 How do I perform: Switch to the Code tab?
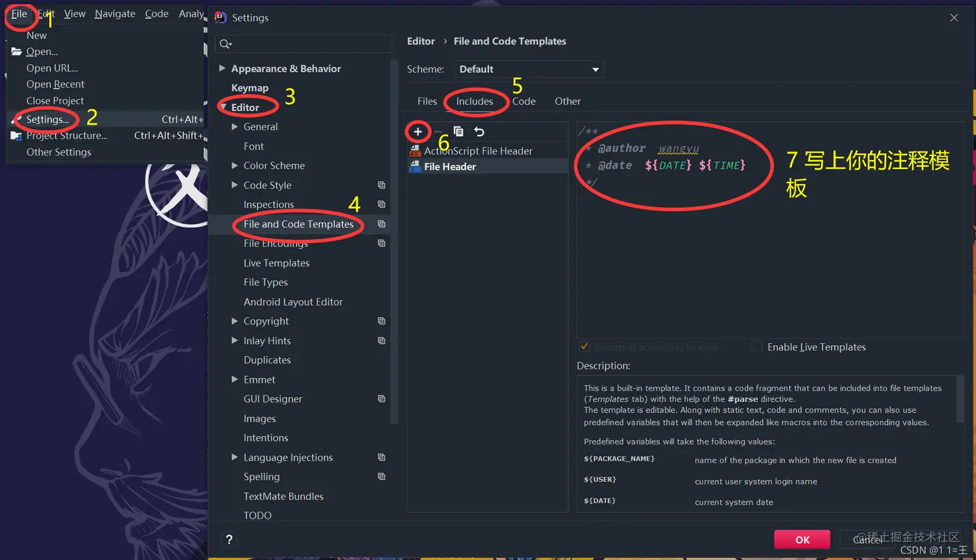pos(524,101)
